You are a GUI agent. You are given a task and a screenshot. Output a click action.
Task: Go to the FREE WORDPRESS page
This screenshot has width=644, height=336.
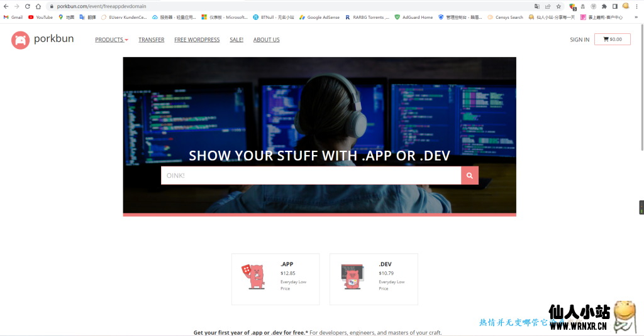tap(197, 40)
